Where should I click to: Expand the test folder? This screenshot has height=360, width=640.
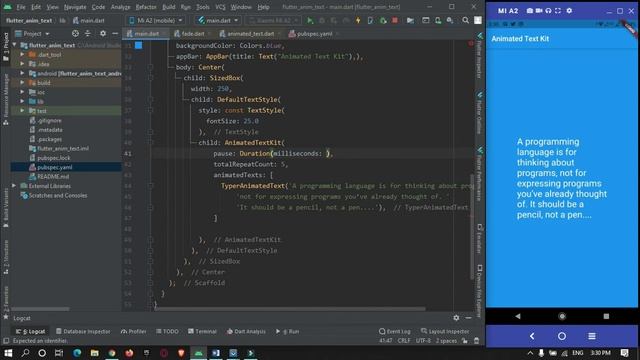point(22,111)
